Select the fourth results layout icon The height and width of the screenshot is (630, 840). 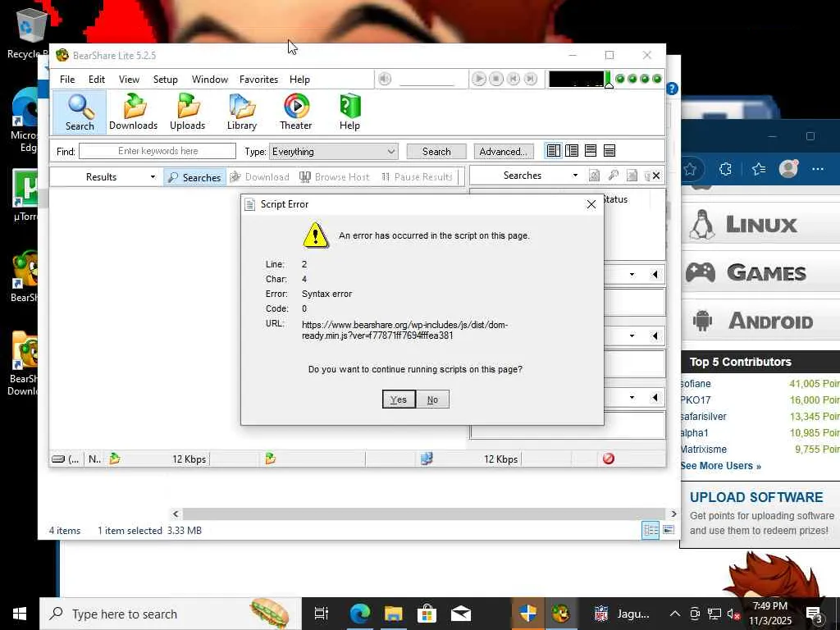[609, 151]
